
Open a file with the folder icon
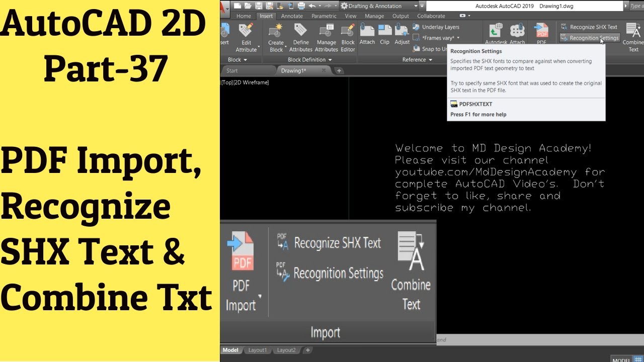click(x=248, y=6)
